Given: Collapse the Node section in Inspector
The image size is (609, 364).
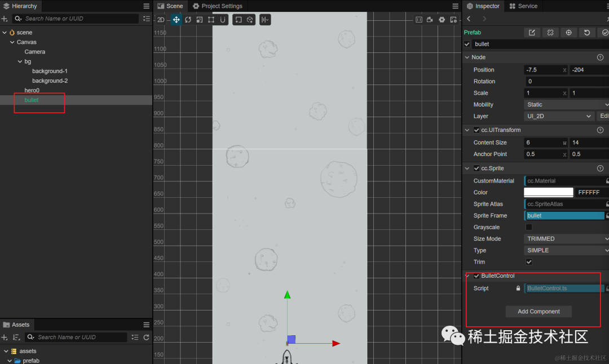Looking at the screenshot, I should 467,57.
